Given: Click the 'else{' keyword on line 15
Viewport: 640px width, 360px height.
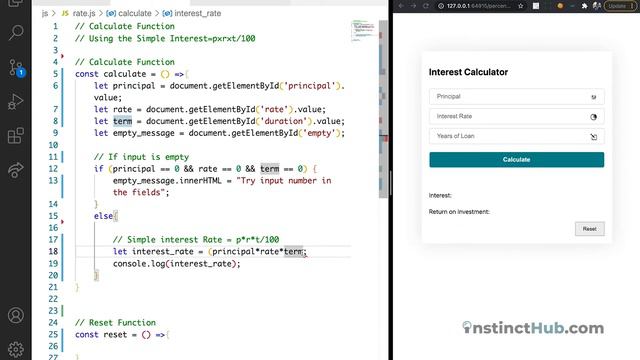Looking at the screenshot, I should [x=106, y=216].
